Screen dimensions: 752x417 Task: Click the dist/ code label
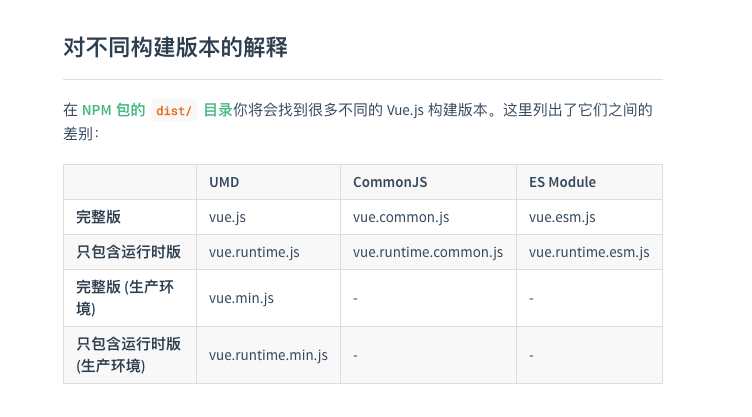(x=174, y=111)
